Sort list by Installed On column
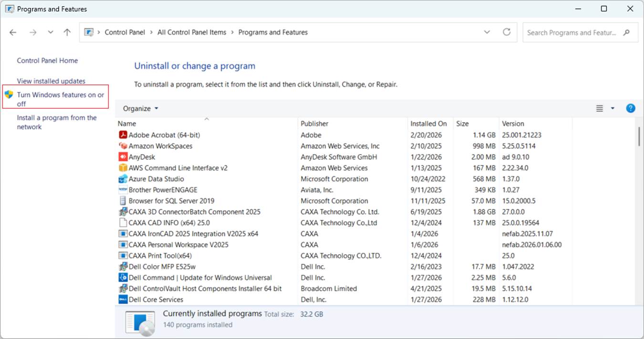Image resolution: width=644 pixels, height=339 pixels. 428,123
